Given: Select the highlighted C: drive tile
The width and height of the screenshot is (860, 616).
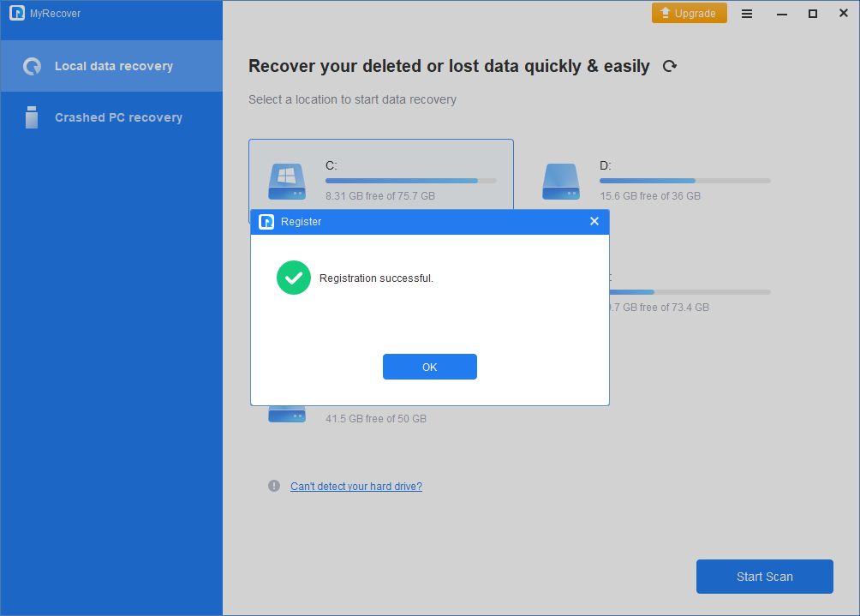Looking at the screenshot, I should (381, 167).
